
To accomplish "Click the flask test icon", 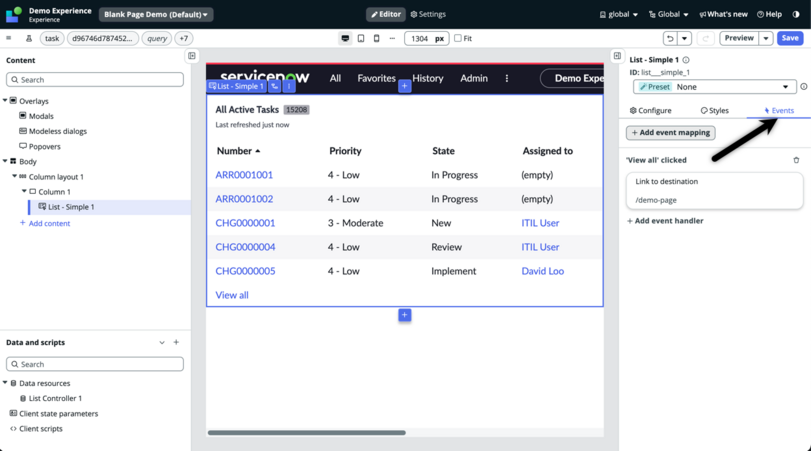I will pos(29,38).
